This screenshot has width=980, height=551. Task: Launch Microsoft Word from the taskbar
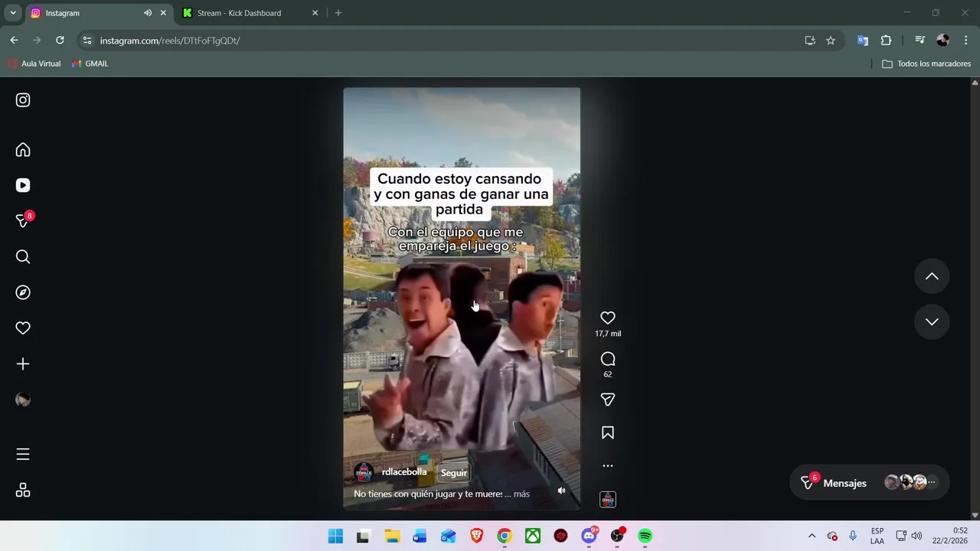point(420,536)
